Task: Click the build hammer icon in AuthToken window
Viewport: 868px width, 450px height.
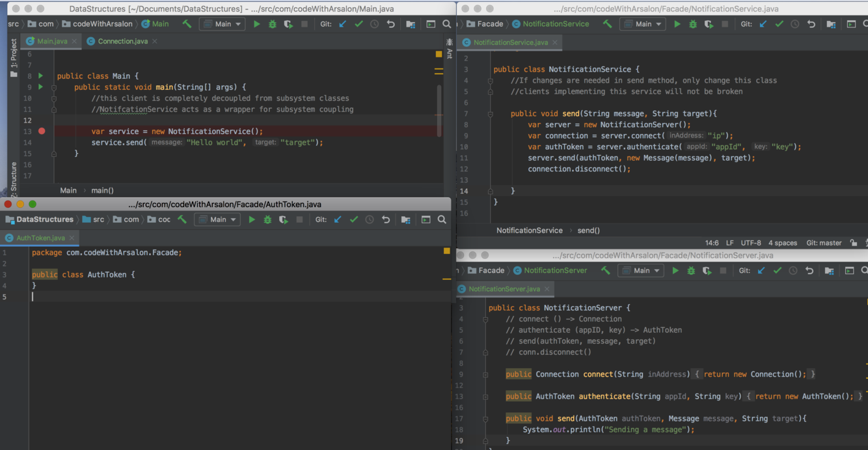Action: coord(182,219)
